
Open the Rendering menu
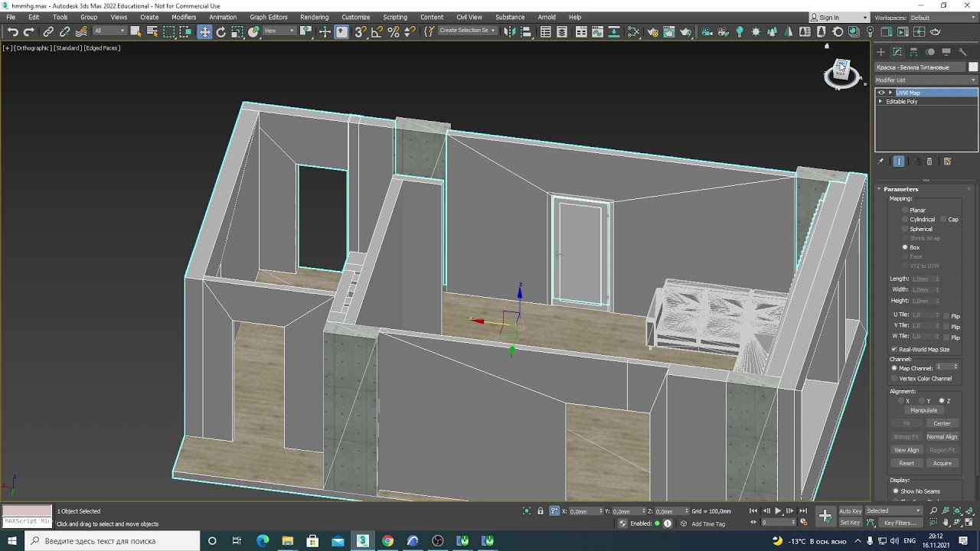[x=314, y=17]
